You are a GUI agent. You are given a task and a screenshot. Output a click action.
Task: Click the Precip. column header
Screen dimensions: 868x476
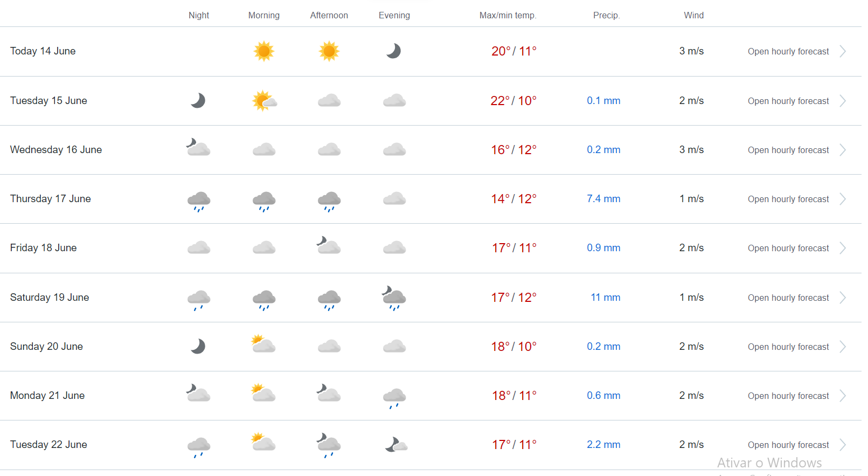point(607,15)
